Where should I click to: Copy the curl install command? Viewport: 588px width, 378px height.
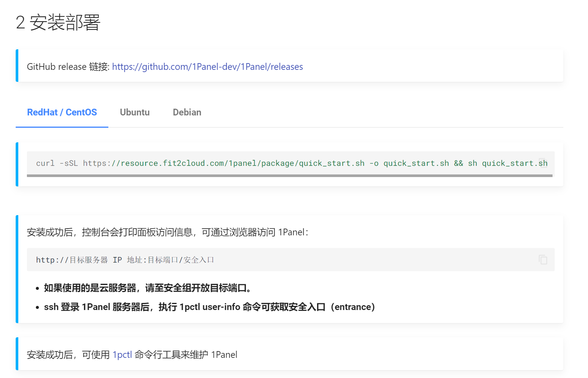543,163
